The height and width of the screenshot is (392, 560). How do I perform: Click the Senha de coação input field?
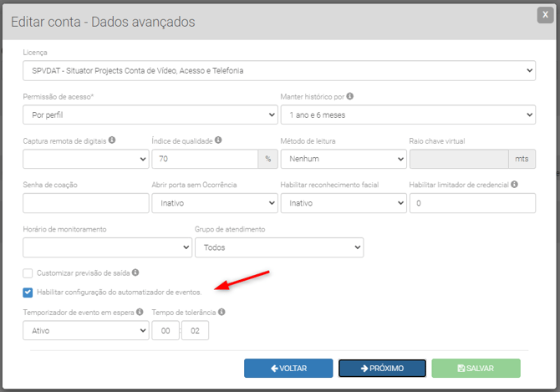[x=86, y=202]
